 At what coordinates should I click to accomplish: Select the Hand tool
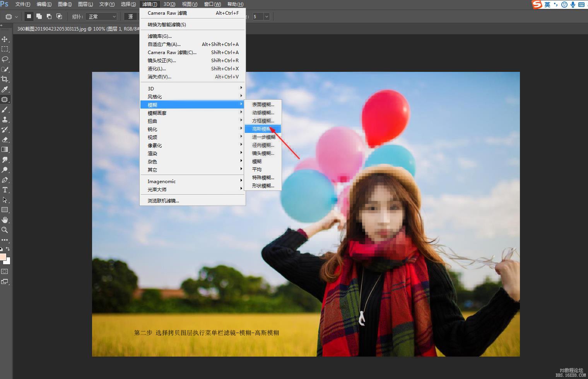[x=5, y=220]
